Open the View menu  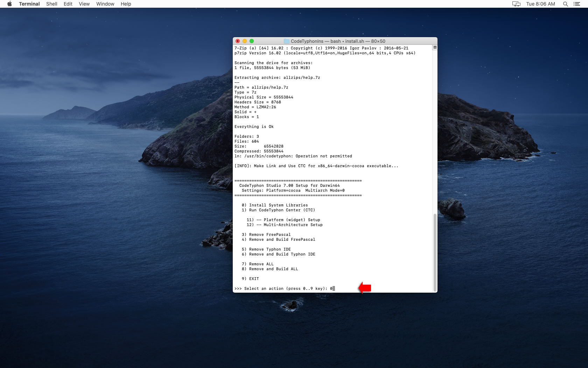pyautogui.click(x=84, y=4)
